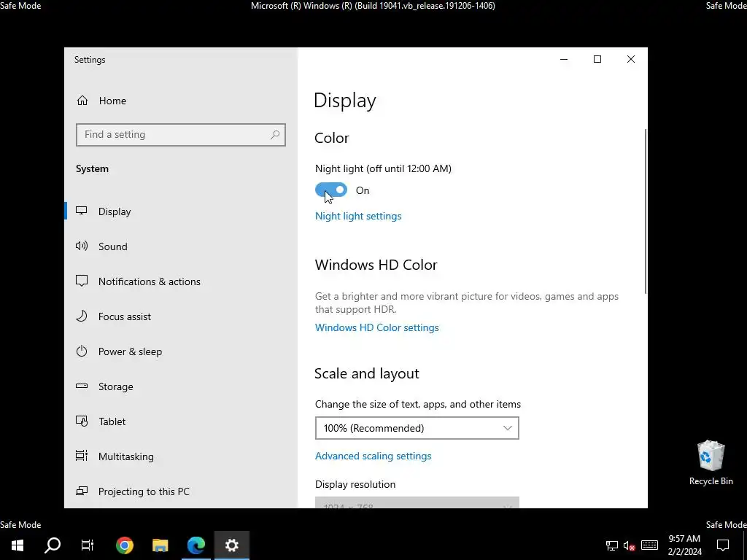
Task: Click Projecting to this PC label
Action: [x=144, y=491]
